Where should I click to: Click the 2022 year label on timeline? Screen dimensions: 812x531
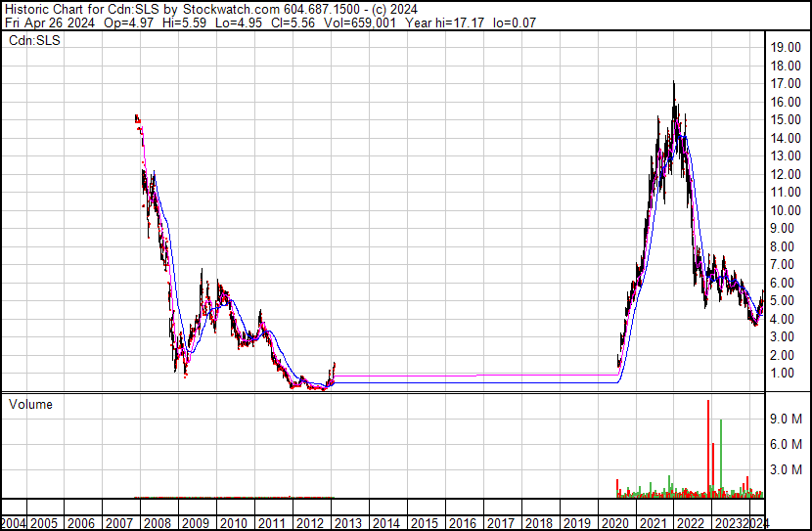coord(692,523)
